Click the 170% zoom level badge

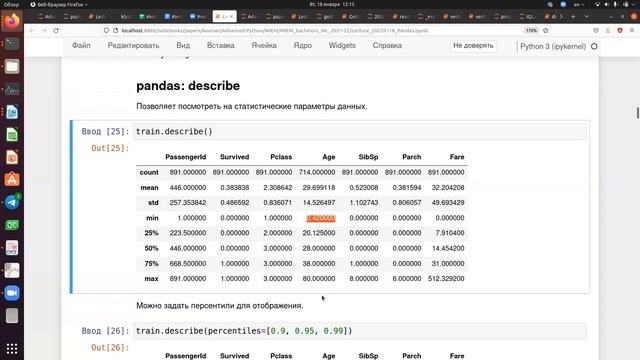(x=531, y=31)
